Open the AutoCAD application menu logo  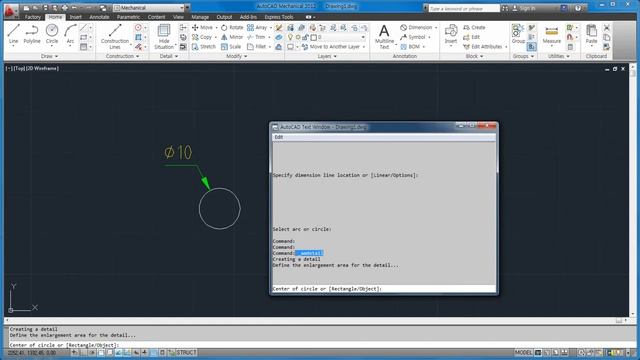coord(10,10)
